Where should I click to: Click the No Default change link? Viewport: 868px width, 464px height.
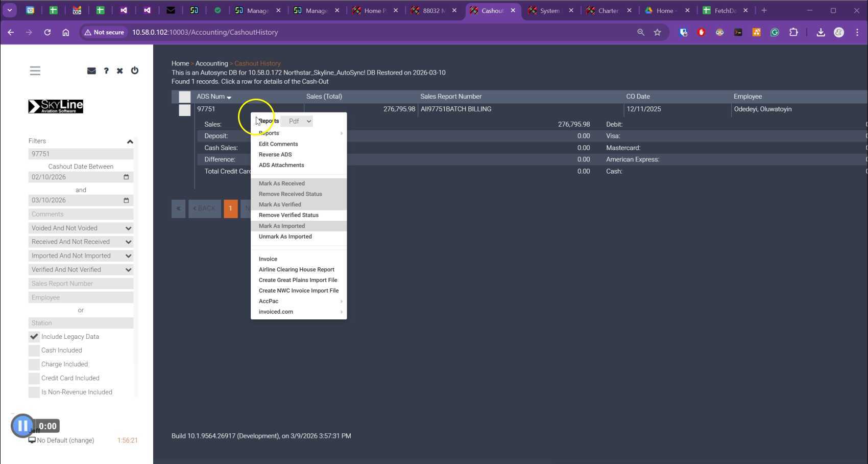click(65, 440)
